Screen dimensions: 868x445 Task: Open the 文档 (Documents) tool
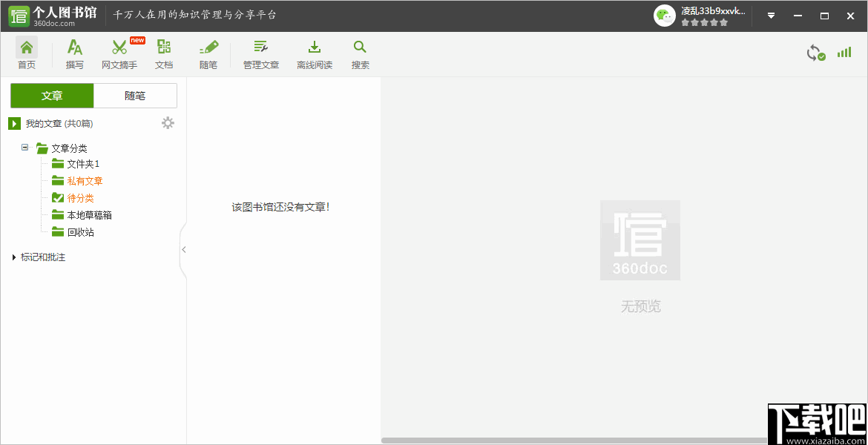pos(164,53)
